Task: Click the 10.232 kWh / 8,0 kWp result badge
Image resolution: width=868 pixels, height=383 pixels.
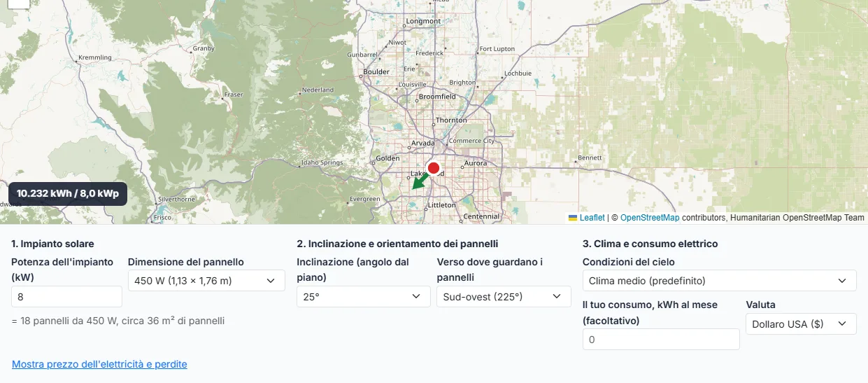Action: (x=68, y=194)
